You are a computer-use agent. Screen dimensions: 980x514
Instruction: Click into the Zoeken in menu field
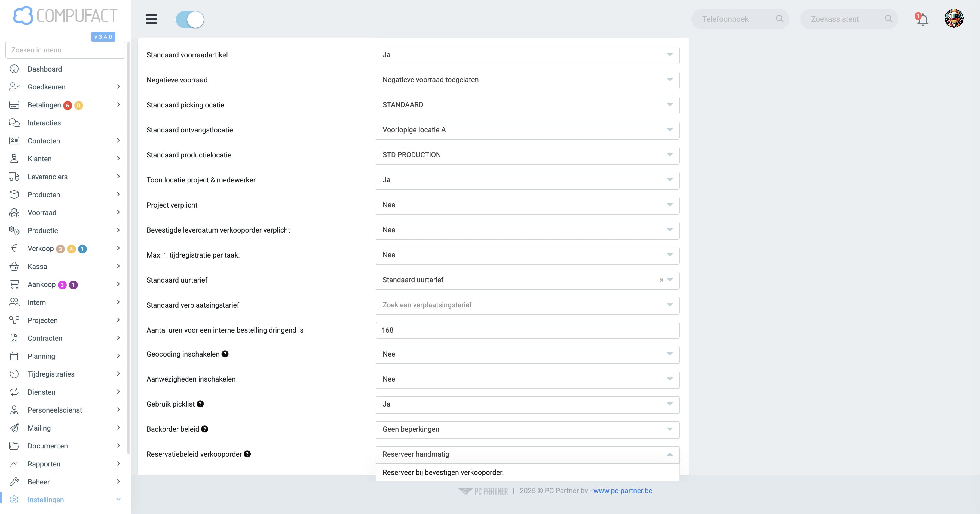(x=65, y=50)
